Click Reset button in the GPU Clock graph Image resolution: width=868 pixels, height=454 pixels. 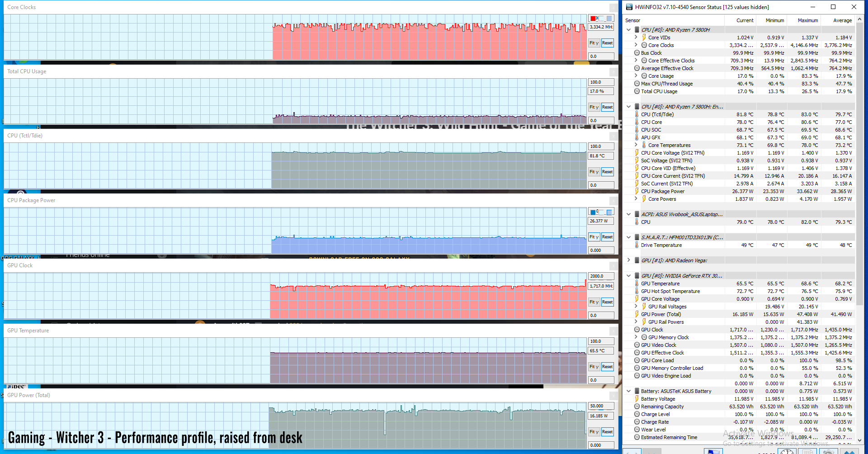(607, 302)
